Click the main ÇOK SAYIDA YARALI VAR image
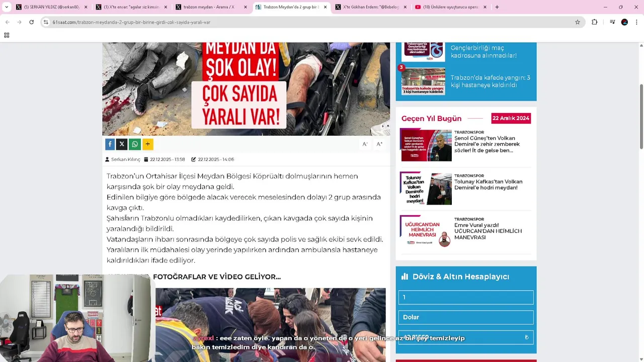This screenshot has width=644, height=362. (246, 89)
